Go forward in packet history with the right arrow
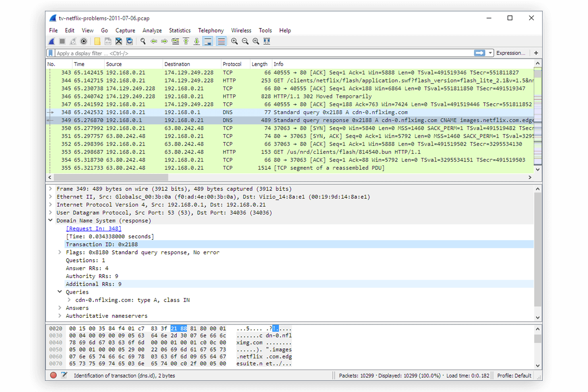588x392 pixels. (x=164, y=41)
